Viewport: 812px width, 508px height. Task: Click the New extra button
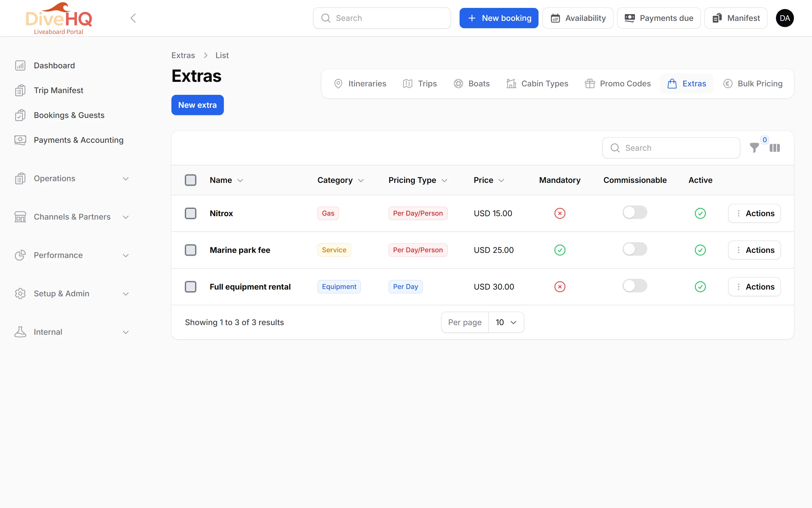[x=197, y=105]
